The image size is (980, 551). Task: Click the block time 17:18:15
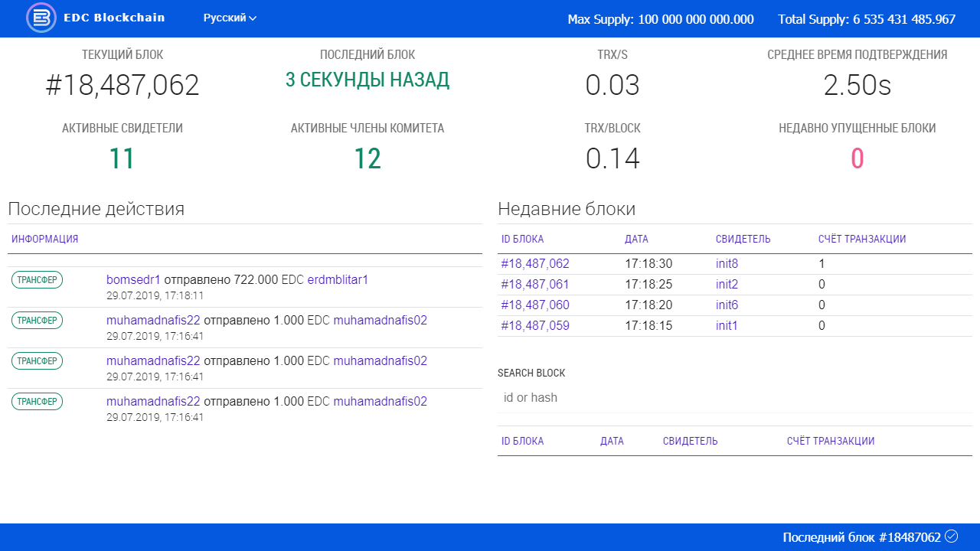point(648,326)
